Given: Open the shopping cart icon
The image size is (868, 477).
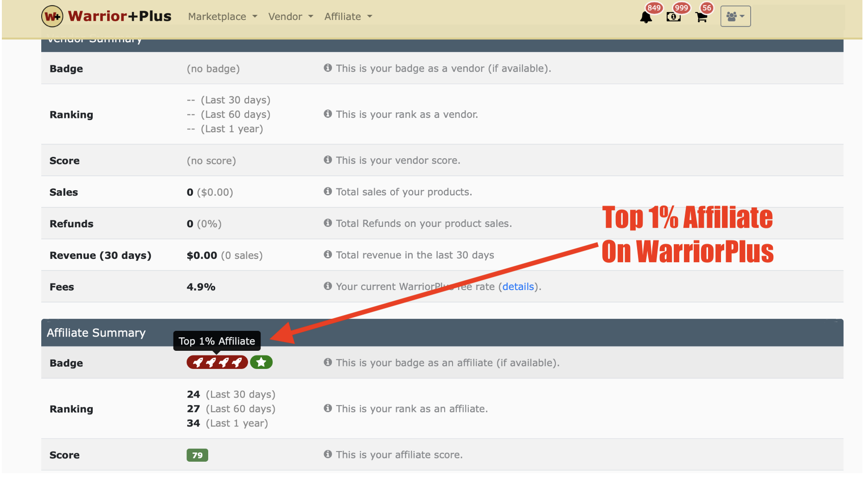Looking at the screenshot, I should [702, 17].
